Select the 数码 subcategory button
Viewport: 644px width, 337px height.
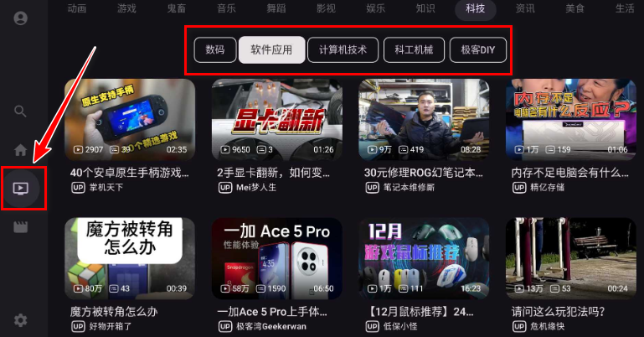tap(215, 50)
